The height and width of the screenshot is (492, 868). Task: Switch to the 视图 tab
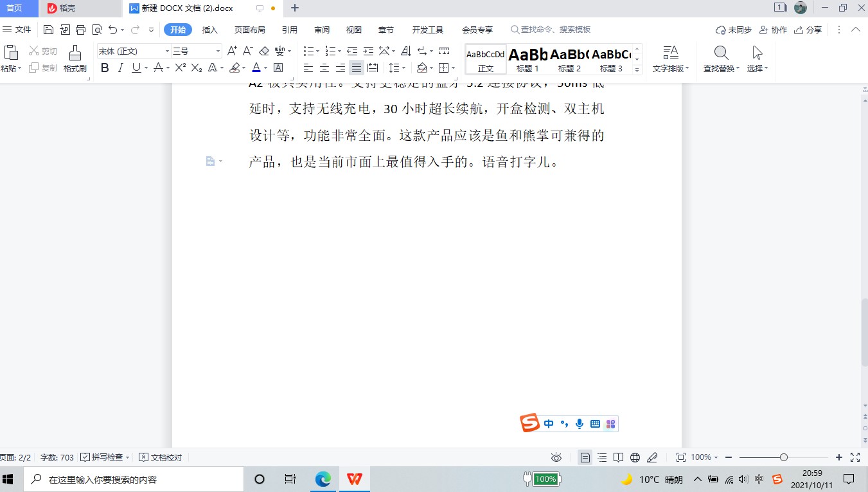[x=354, y=30]
